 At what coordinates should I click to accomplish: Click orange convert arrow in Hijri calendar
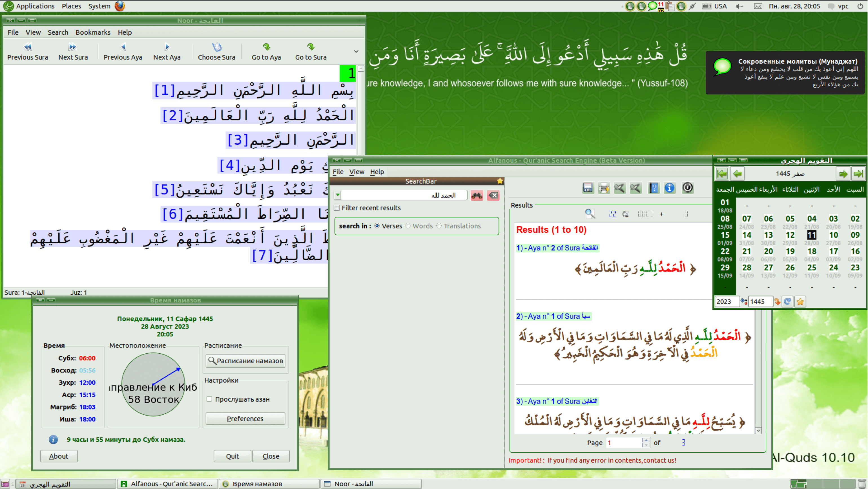[x=777, y=301]
